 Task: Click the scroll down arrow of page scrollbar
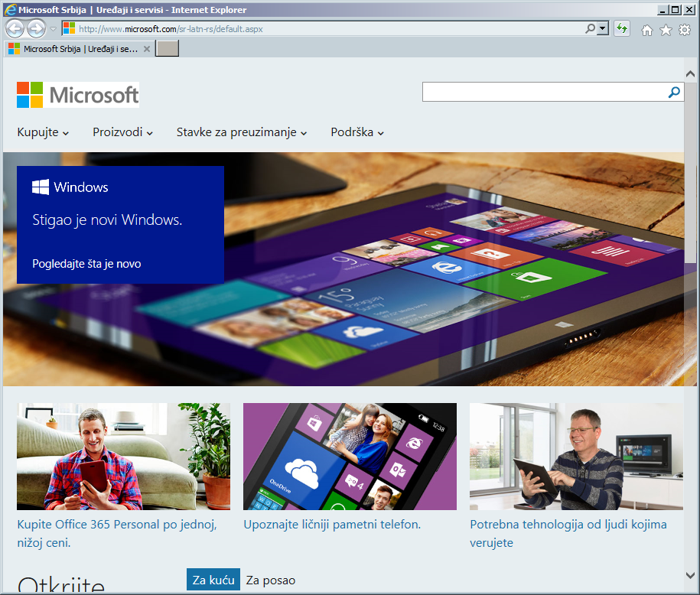[x=690, y=575]
